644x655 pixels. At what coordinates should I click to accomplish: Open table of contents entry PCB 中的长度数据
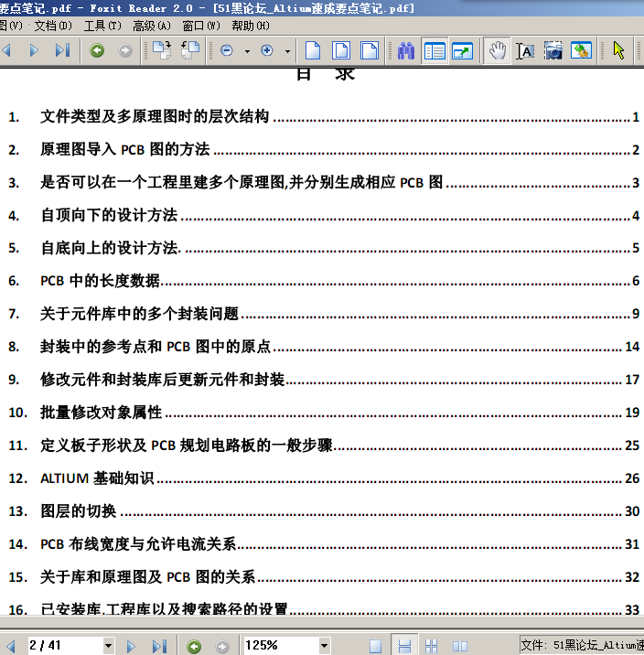[101, 281]
